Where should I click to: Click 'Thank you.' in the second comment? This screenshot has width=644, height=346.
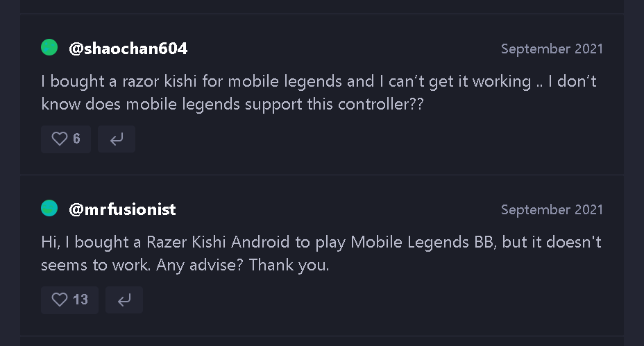[x=289, y=265]
